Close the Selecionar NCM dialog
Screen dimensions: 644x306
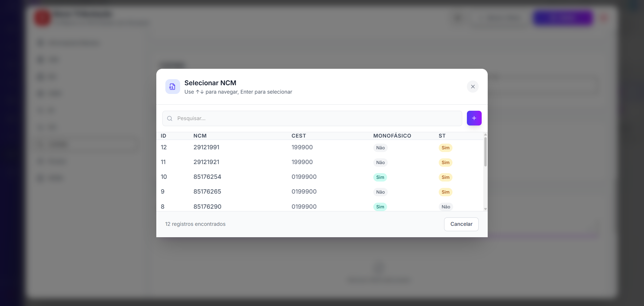[x=473, y=87]
